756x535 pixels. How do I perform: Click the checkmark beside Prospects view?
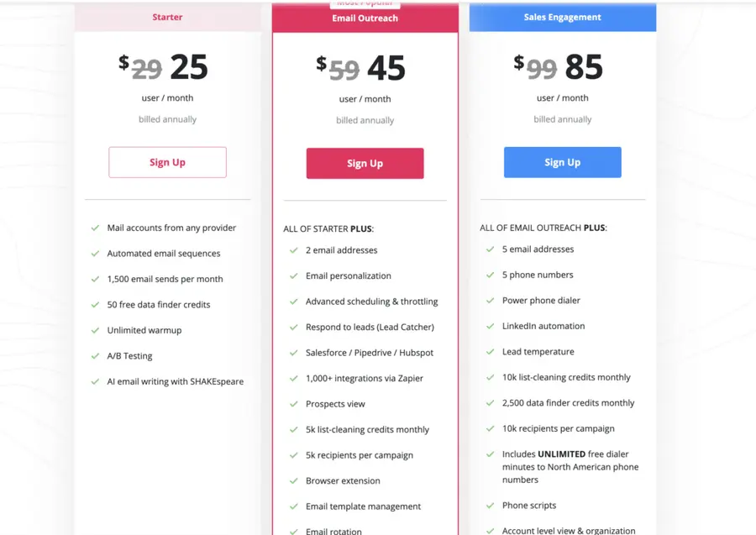pos(293,404)
